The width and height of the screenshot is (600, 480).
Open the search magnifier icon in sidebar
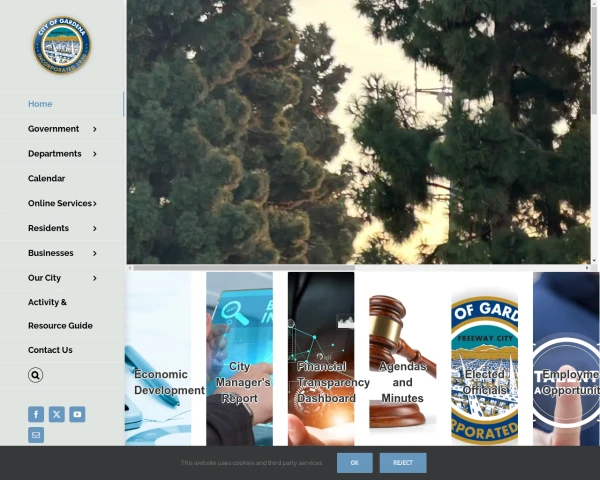coord(35,375)
